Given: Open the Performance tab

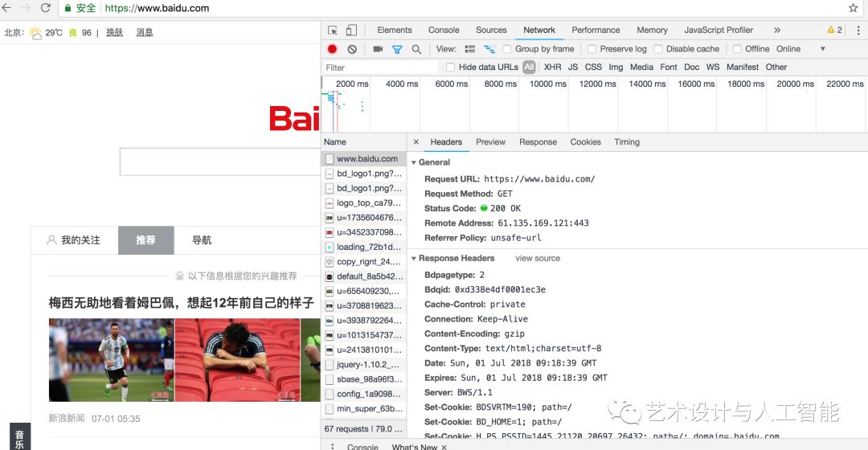Looking at the screenshot, I should [596, 31].
